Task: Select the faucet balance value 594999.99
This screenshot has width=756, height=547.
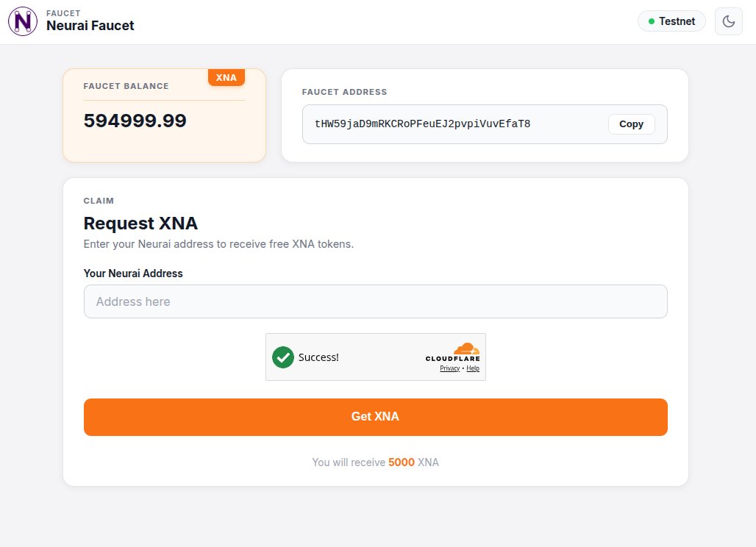Action: coord(135,121)
